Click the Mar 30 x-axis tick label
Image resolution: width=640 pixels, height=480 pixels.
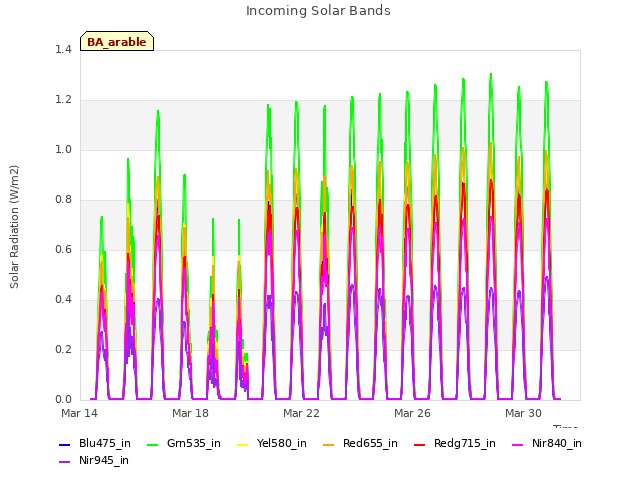pyautogui.click(x=523, y=413)
